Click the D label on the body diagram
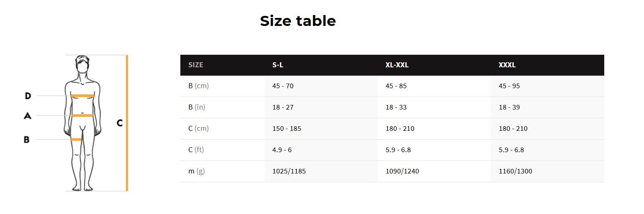Image resolution: width=644 pixels, height=214 pixels. [28, 96]
